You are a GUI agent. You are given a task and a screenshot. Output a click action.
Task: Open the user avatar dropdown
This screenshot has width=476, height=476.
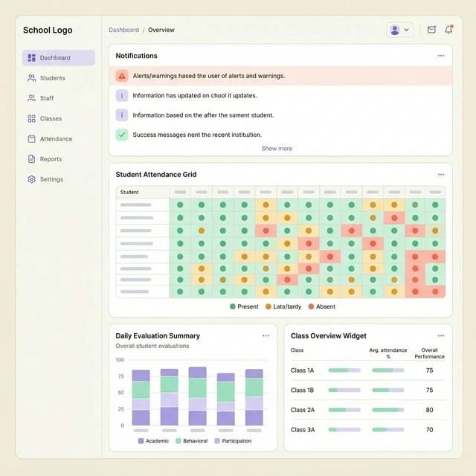coord(399,30)
